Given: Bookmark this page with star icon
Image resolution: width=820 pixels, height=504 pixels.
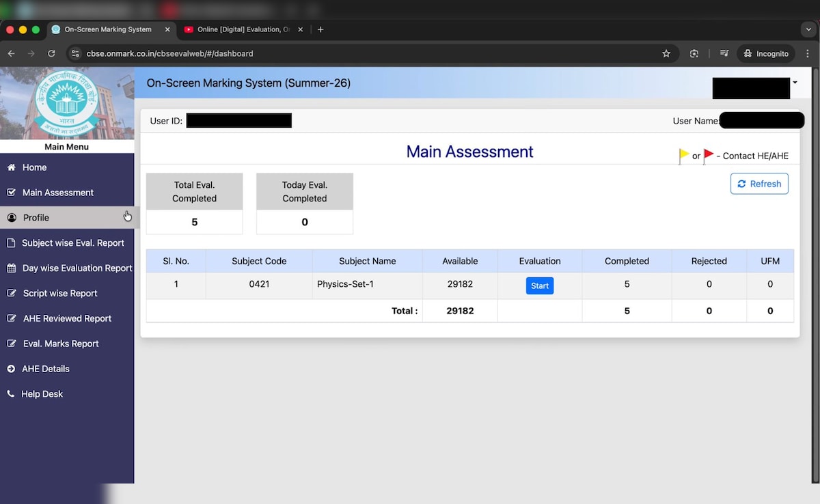Looking at the screenshot, I should coord(666,53).
